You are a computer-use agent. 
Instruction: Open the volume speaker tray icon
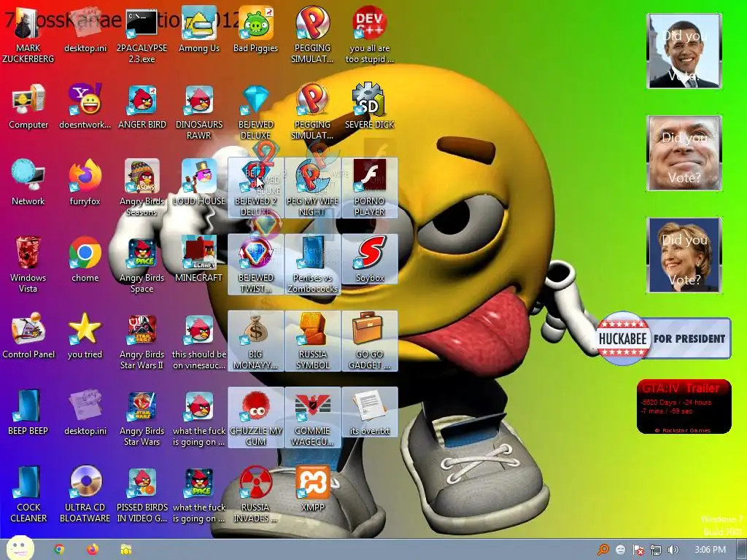[x=673, y=550]
